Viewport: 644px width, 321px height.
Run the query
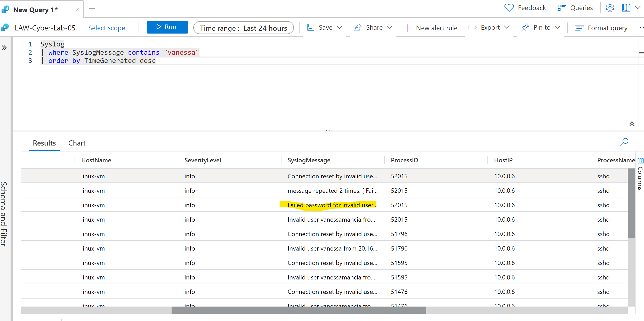(167, 27)
